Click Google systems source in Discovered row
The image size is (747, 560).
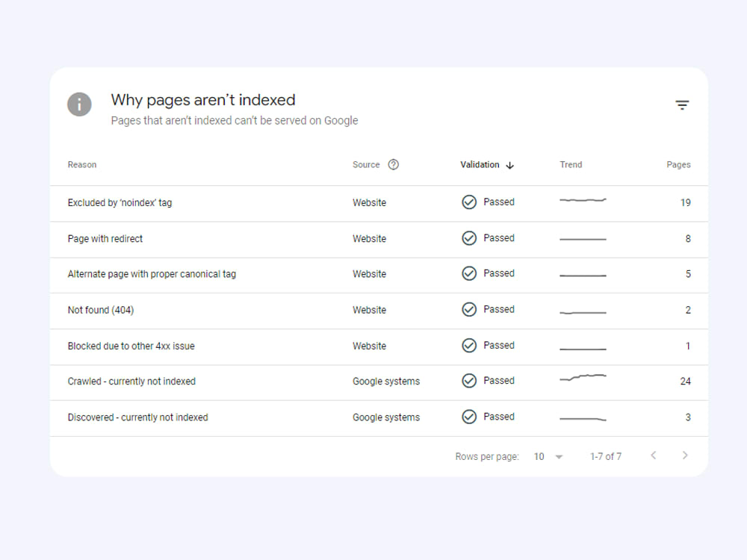pyautogui.click(x=386, y=417)
